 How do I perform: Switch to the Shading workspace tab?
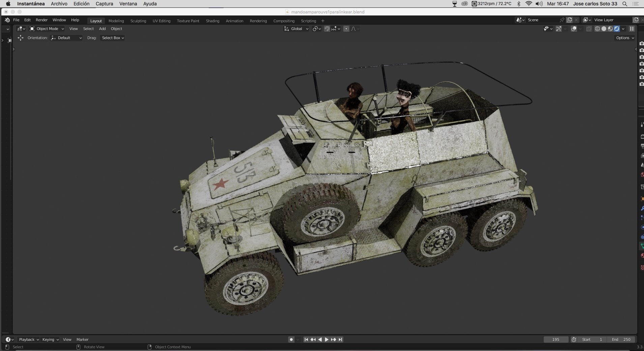(x=212, y=21)
